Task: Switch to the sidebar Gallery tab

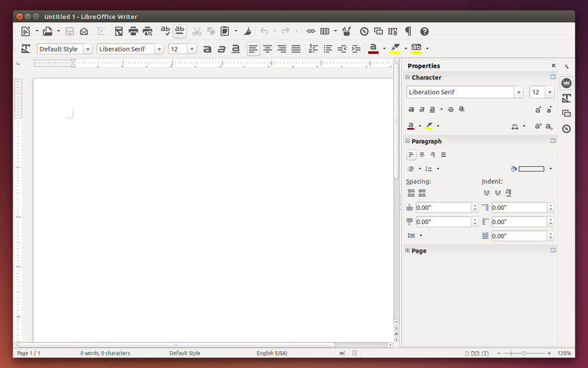Action: coord(566,113)
